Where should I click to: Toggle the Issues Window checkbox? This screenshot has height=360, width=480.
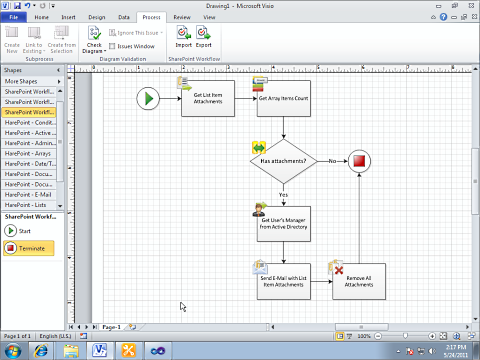112,46
